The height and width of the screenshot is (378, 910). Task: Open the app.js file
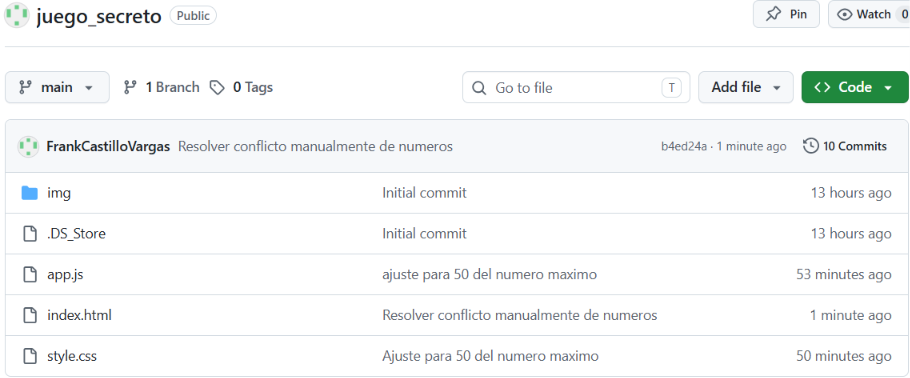pos(65,274)
